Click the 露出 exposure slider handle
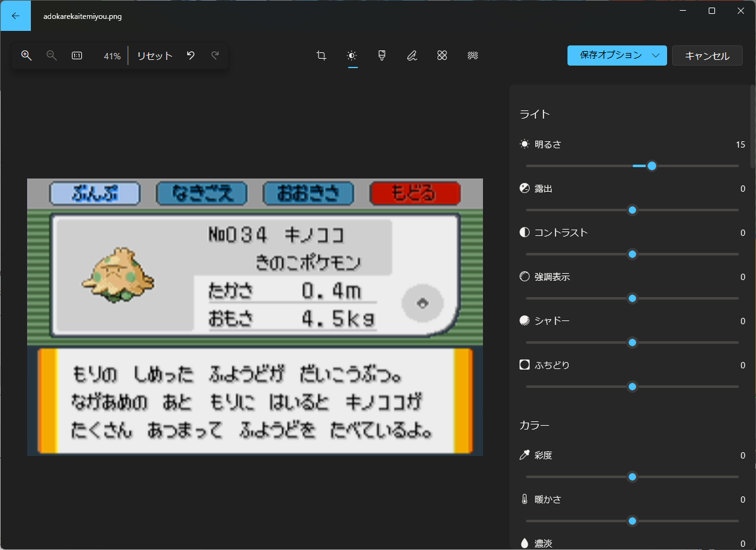Screen dimensions: 756x550 tap(632, 210)
